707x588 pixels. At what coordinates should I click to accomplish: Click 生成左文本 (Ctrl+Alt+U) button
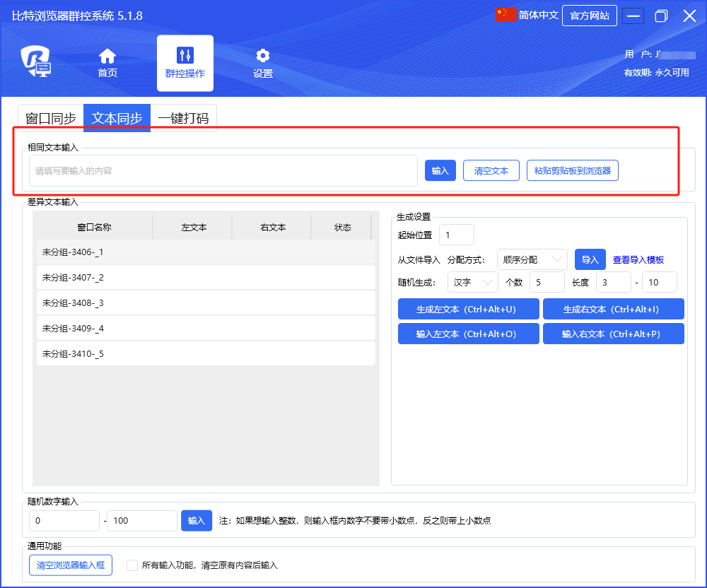click(x=469, y=309)
